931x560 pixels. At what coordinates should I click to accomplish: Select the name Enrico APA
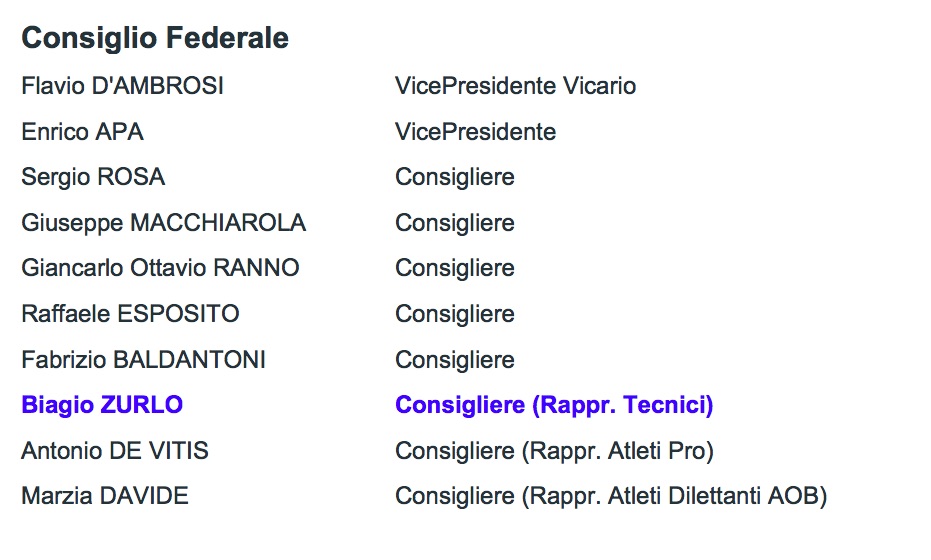click(82, 132)
